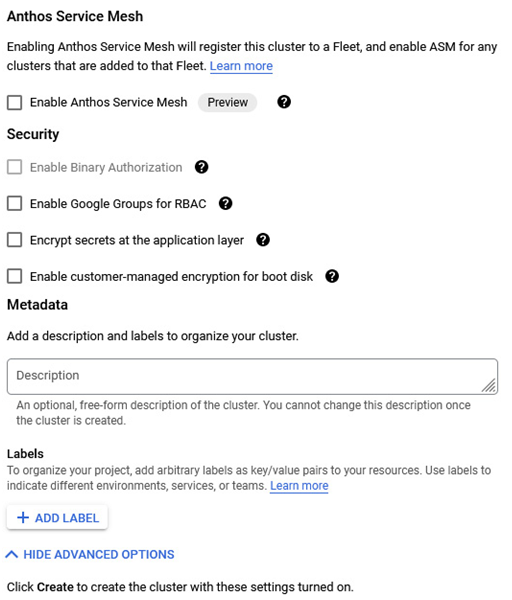512x600 pixels.
Task: Tick the Enable Binary Authorization checkbox
Action: pyautogui.click(x=15, y=167)
